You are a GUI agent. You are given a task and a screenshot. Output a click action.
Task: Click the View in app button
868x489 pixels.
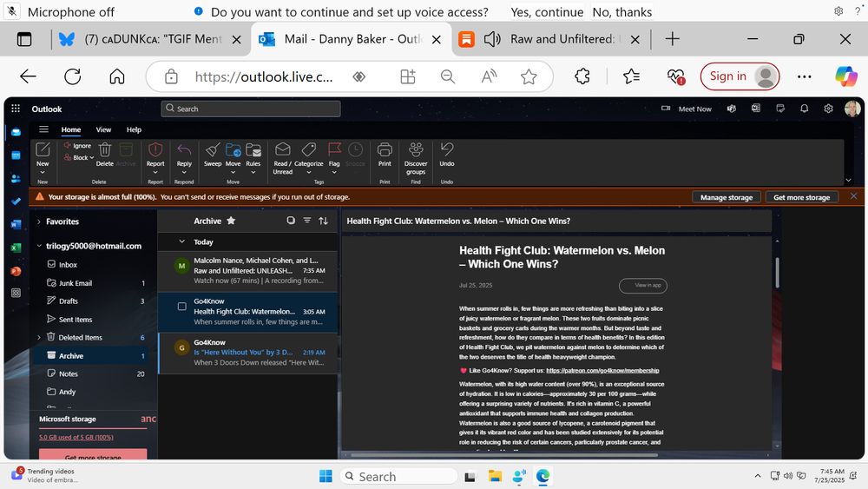pos(642,286)
